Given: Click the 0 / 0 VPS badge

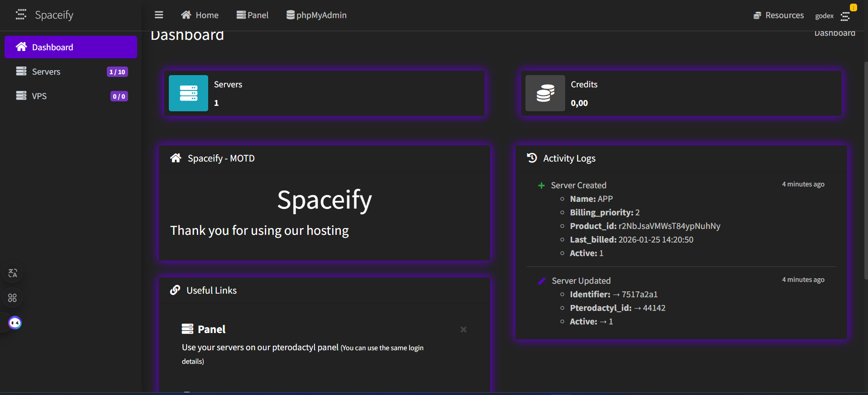Looking at the screenshot, I should [x=119, y=96].
